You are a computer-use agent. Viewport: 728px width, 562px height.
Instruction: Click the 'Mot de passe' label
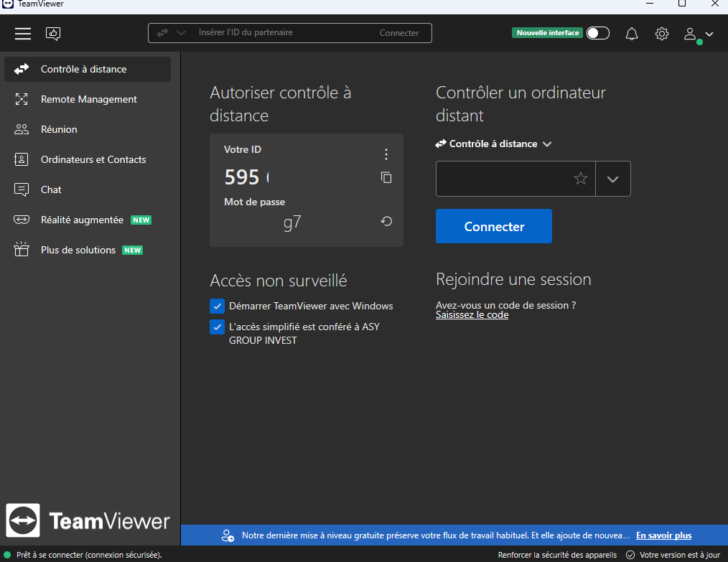[x=254, y=202]
